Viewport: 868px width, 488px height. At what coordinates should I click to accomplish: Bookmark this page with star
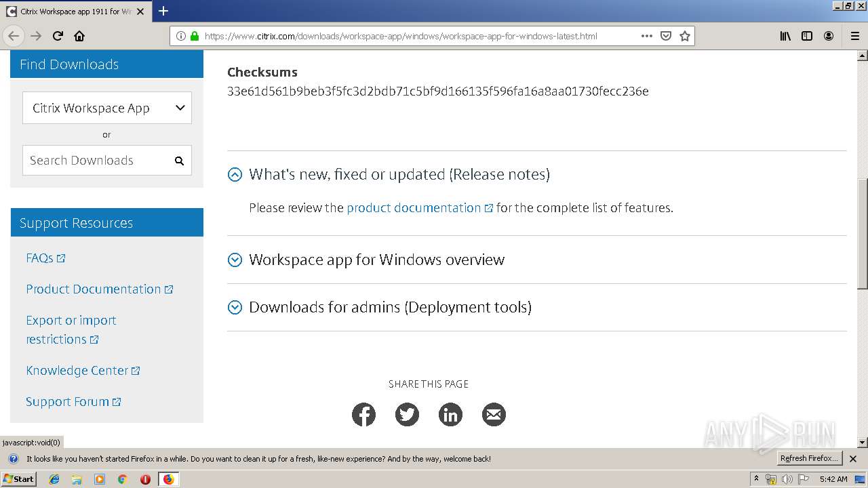click(685, 36)
